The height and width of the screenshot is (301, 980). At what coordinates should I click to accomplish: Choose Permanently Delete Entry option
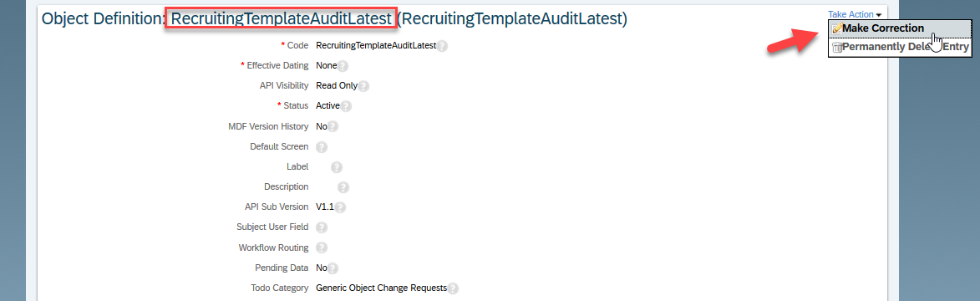900,47
